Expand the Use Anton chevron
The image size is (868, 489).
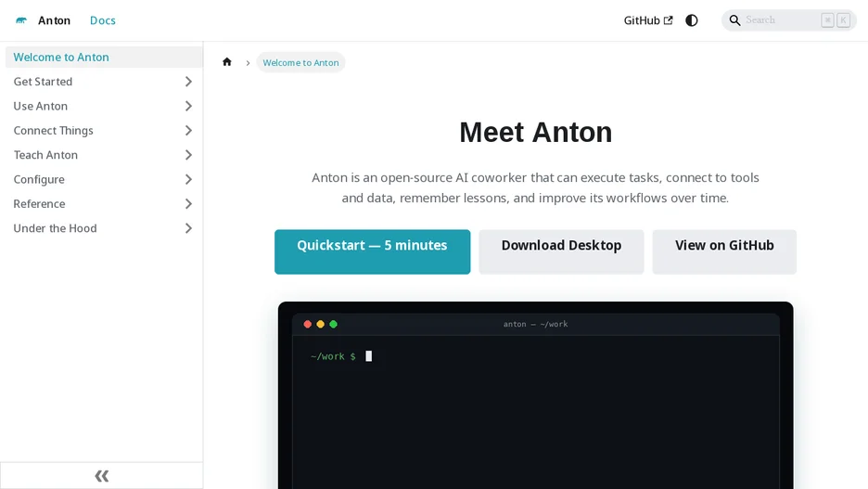click(188, 106)
